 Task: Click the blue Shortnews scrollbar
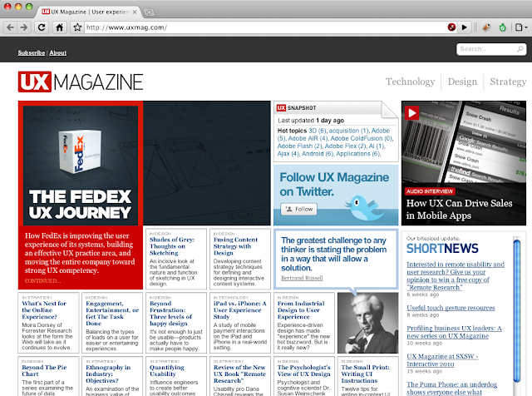[x=516, y=311]
